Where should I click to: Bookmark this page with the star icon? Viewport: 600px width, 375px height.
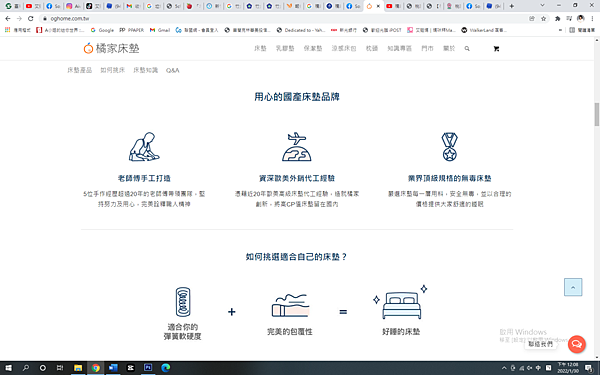click(543, 18)
